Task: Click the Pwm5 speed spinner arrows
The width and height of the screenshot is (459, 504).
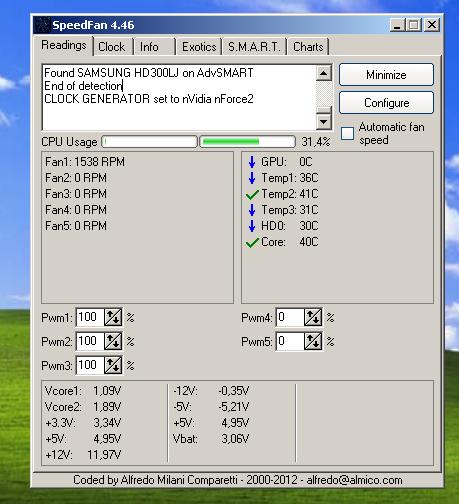Action: pyautogui.click(x=313, y=341)
